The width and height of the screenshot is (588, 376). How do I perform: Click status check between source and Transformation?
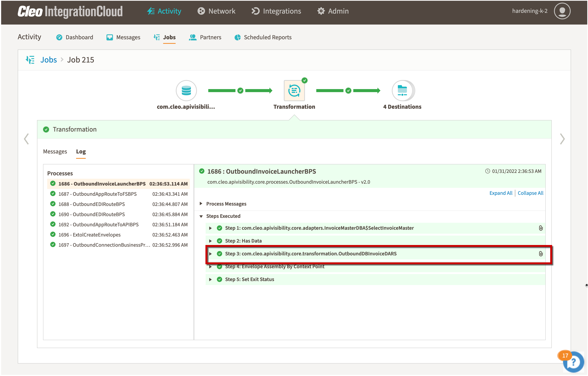(240, 91)
